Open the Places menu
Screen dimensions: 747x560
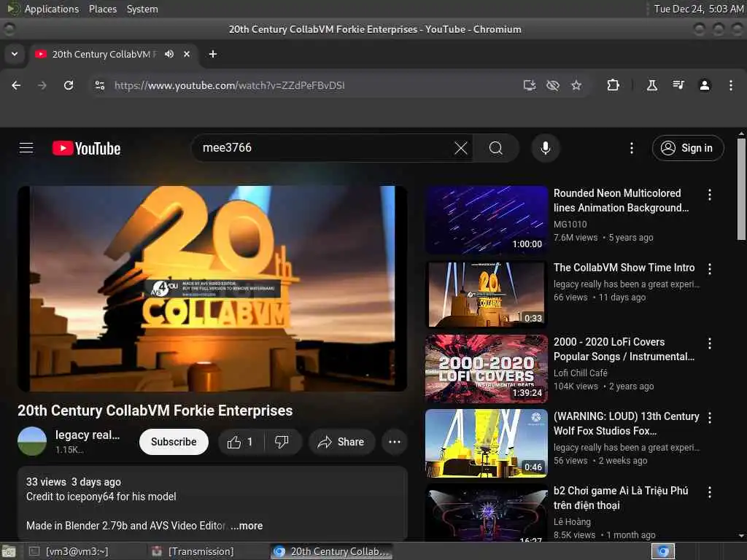(103, 9)
